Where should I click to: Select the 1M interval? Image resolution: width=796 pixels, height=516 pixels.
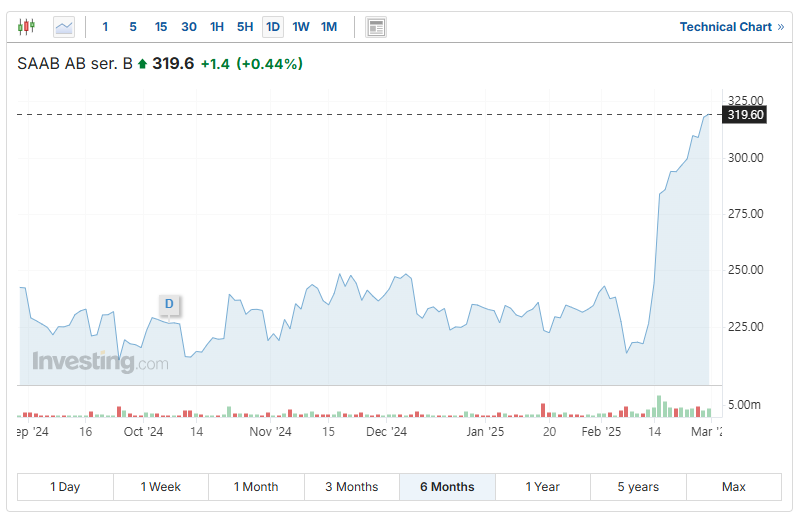(x=329, y=27)
